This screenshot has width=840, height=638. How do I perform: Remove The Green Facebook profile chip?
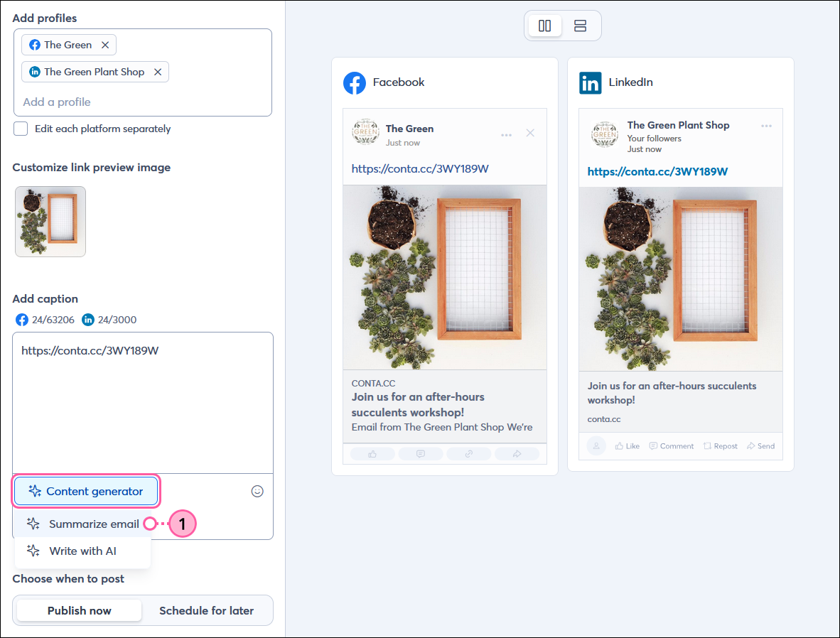pos(105,45)
